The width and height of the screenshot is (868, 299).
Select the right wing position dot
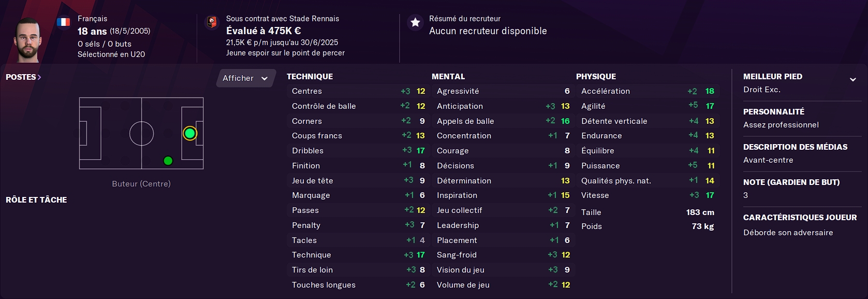point(168,161)
